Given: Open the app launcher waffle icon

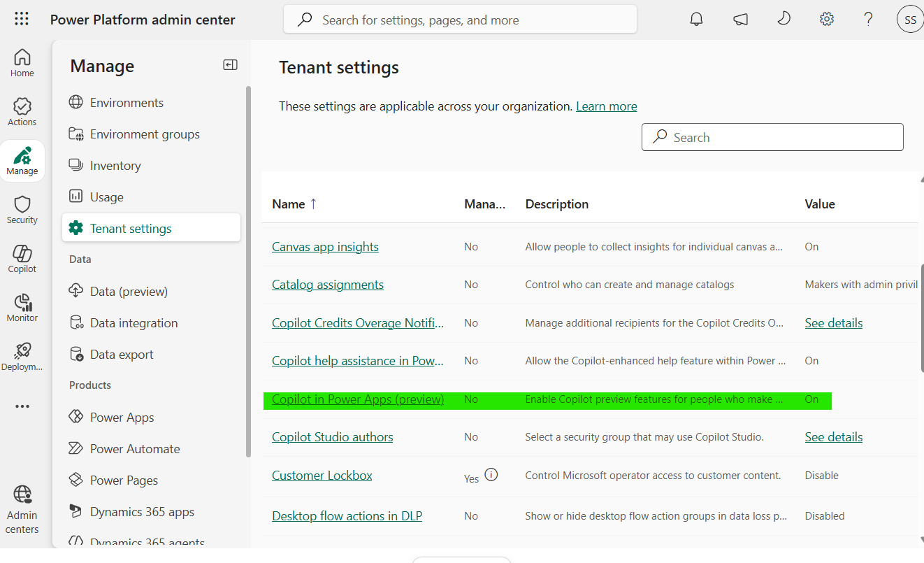Looking at the screenshot, I should tap(22, 20).
